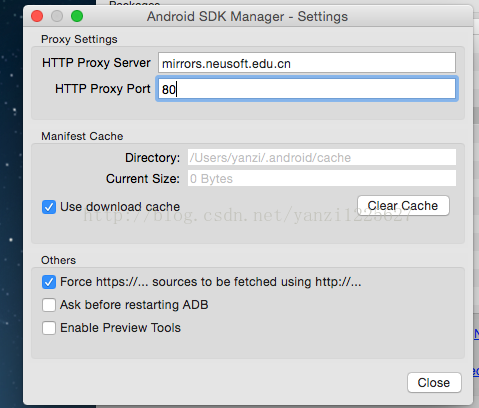Click the Others section label
This screenshot has height=408, width=479.
point(58,260)
